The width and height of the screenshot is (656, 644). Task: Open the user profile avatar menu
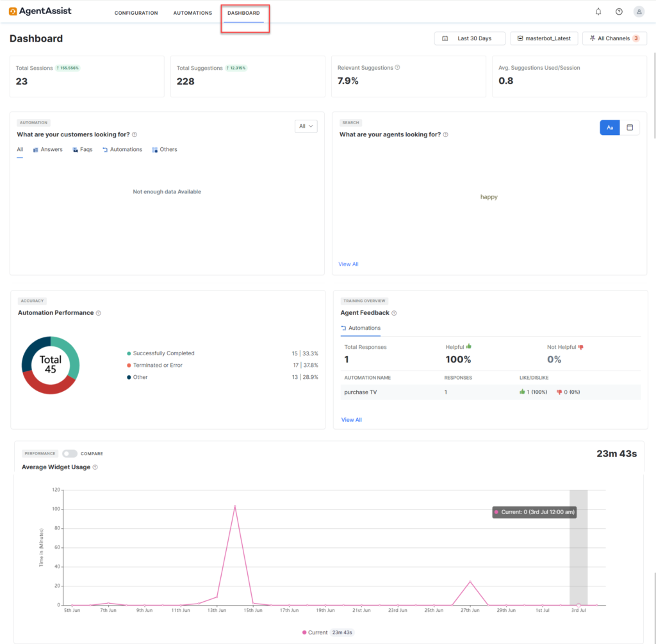click(x=639, y=11)
